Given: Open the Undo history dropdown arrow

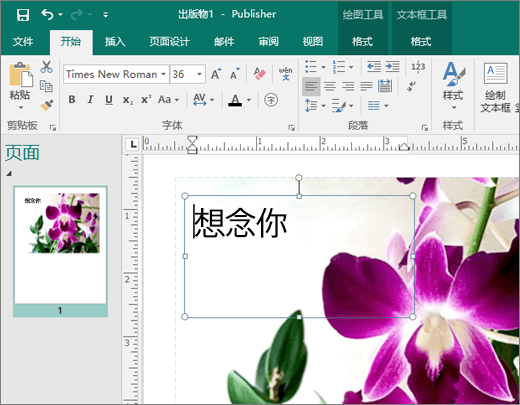Looking at the screenshot, I should coord(60,15).
